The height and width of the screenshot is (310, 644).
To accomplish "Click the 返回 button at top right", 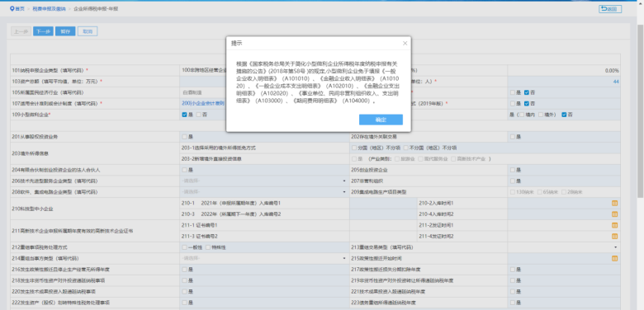I will [x=610, y=9].
